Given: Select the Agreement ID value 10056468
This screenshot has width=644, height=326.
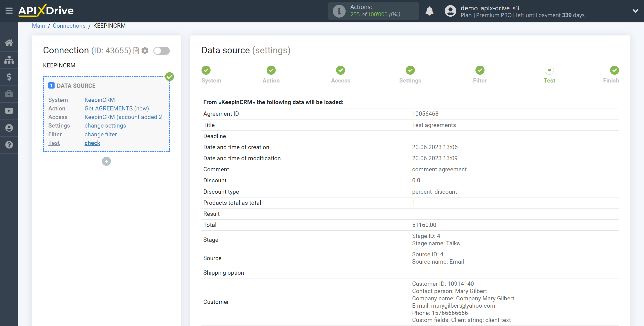Looking at the screenshot, I should point(425,114).
